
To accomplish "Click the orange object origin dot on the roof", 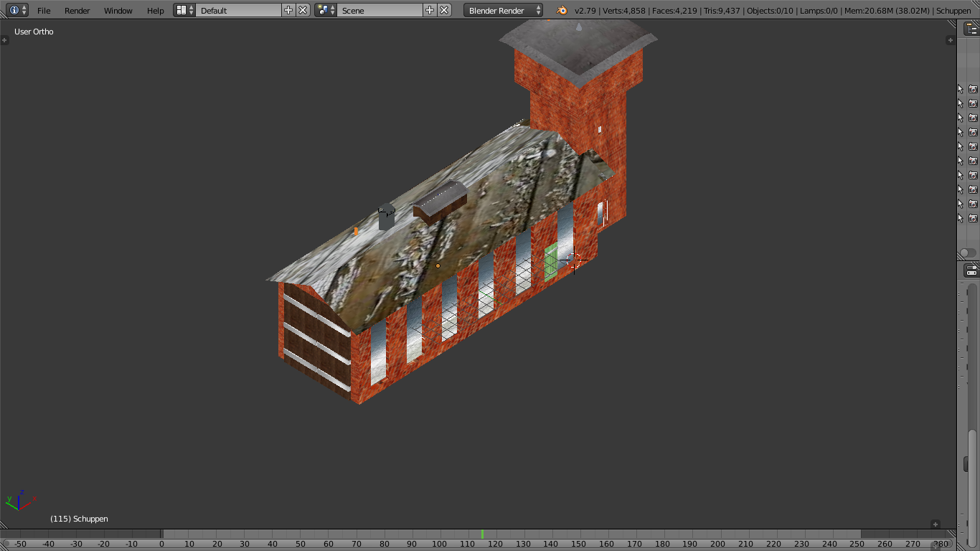I will pyautogui.click(x=438, y=265).
